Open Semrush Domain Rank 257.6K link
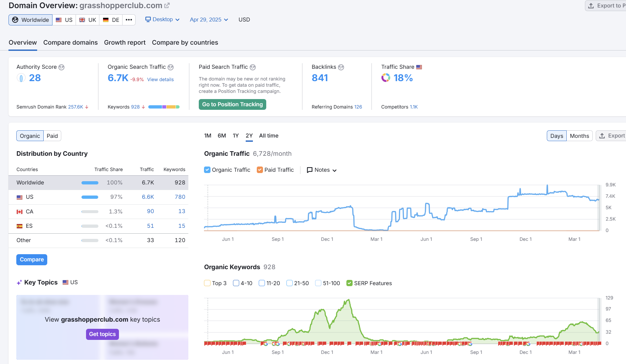Image resolution: width=626 pixels, height=364 pixels. [76, 107]
